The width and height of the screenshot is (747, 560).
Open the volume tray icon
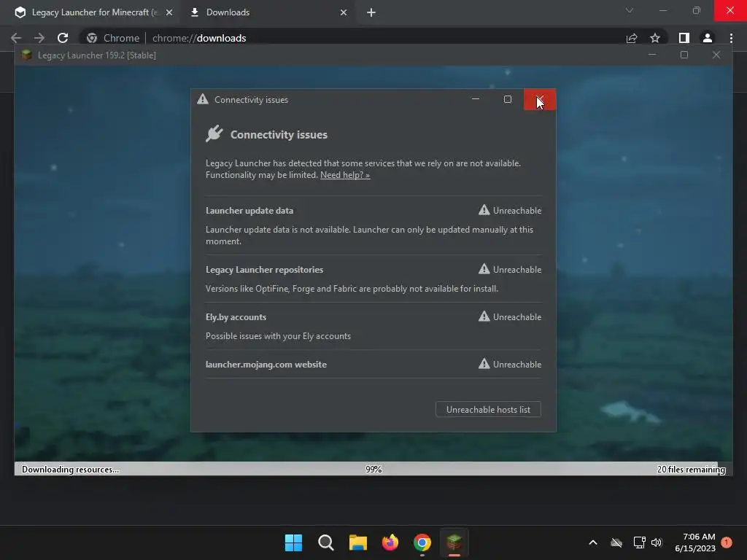tap(657, 542)
